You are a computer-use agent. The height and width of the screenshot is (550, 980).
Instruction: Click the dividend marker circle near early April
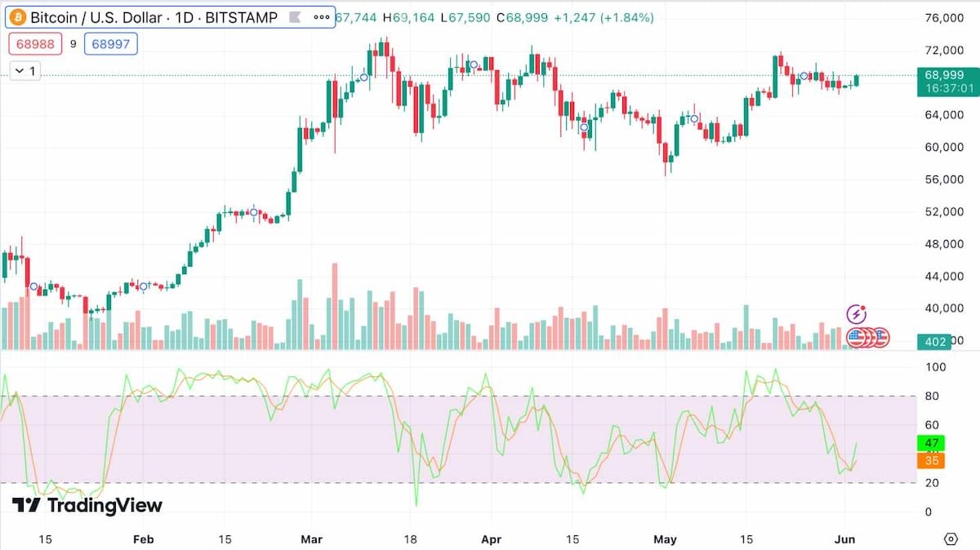(473, 64)
